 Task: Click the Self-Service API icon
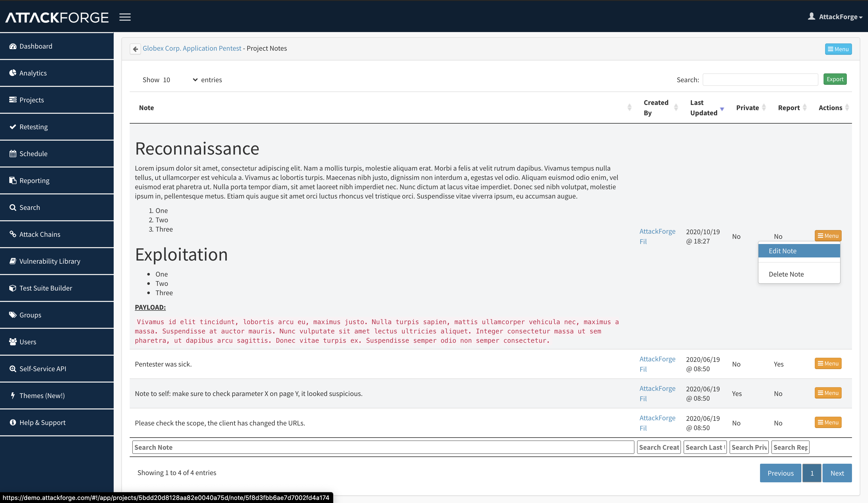point(13,369)
